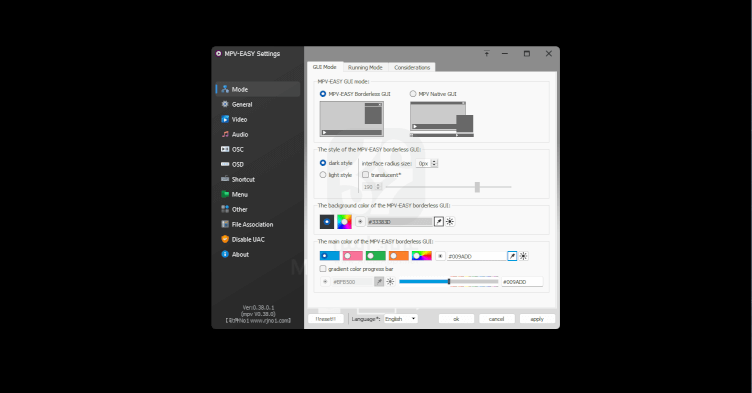
Task: Switch to the Considerations tab
Action: tap(412, 68)
